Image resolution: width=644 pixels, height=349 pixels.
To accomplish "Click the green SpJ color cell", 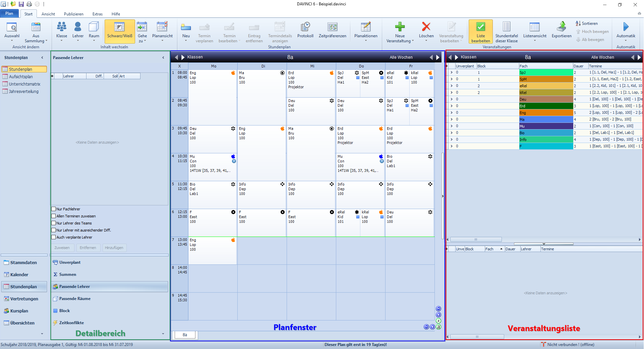I will point(546,72).
